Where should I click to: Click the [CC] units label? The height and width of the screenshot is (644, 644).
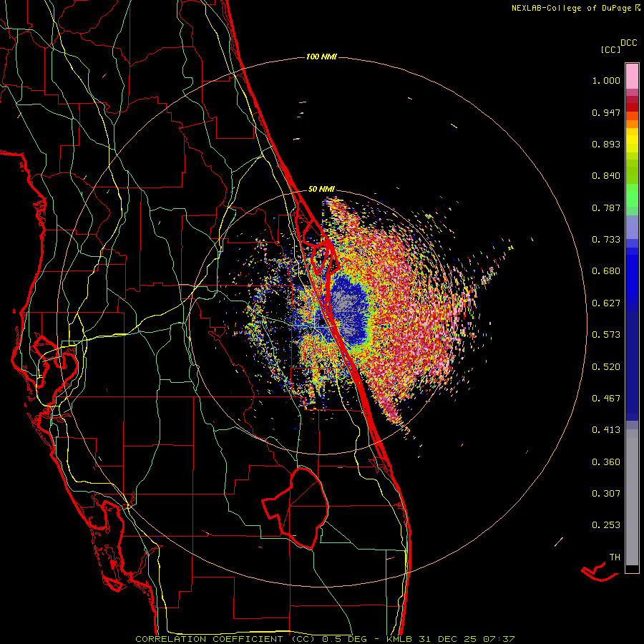pos(610,49)
